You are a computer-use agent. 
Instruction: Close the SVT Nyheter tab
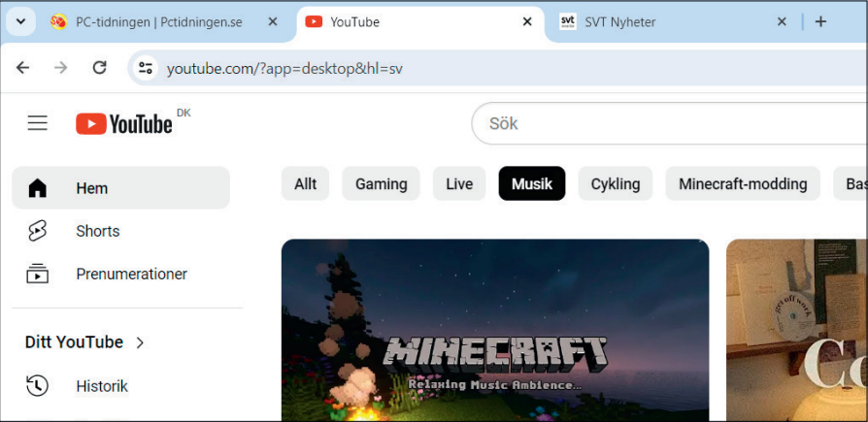point(781,22)
